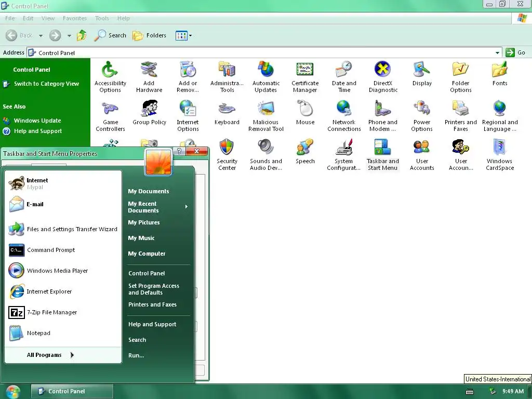532x399 pixels.
Task: Open Mouse settings icon
Action: tap(305, 112)
